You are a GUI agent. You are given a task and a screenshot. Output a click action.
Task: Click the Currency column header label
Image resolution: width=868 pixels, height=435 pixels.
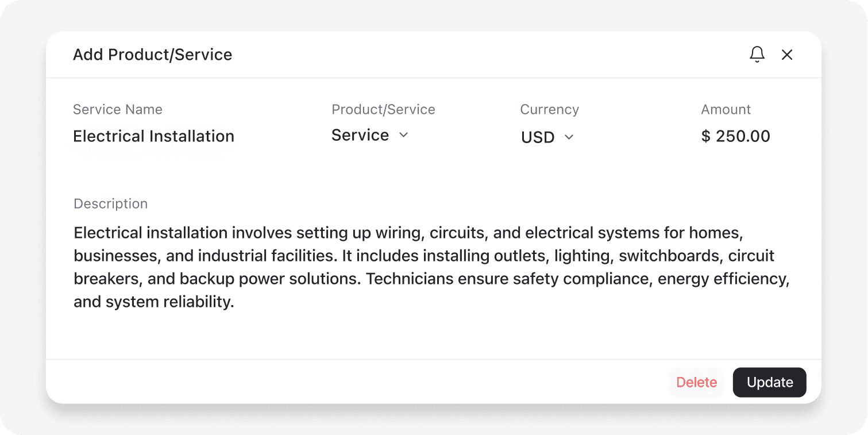click(x=549, y=109)
